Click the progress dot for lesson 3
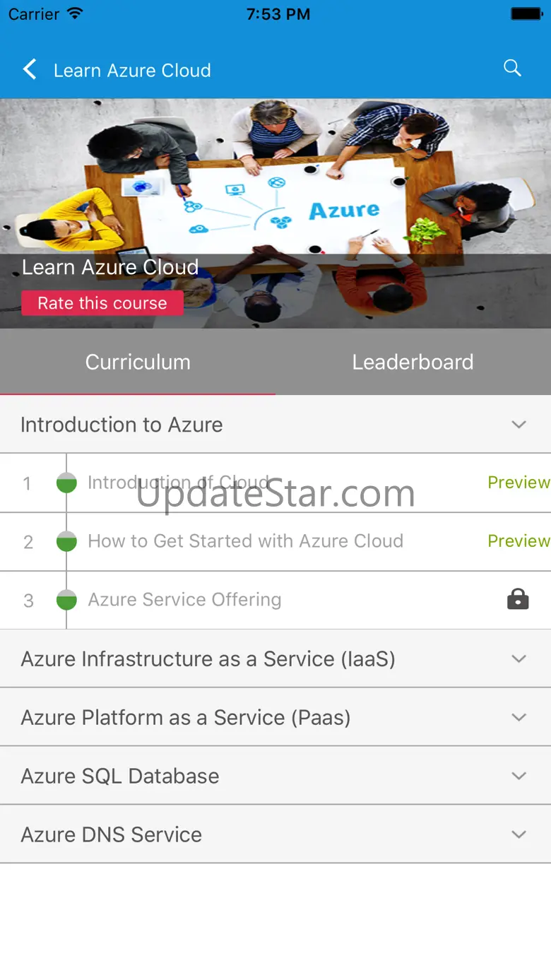Viewport: 551px width, 980px height. (x=66, y=600)
